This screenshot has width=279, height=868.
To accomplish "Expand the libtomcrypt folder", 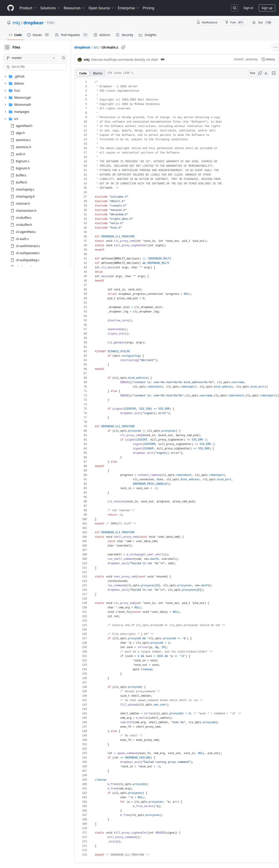I will (x=5, y=98).
